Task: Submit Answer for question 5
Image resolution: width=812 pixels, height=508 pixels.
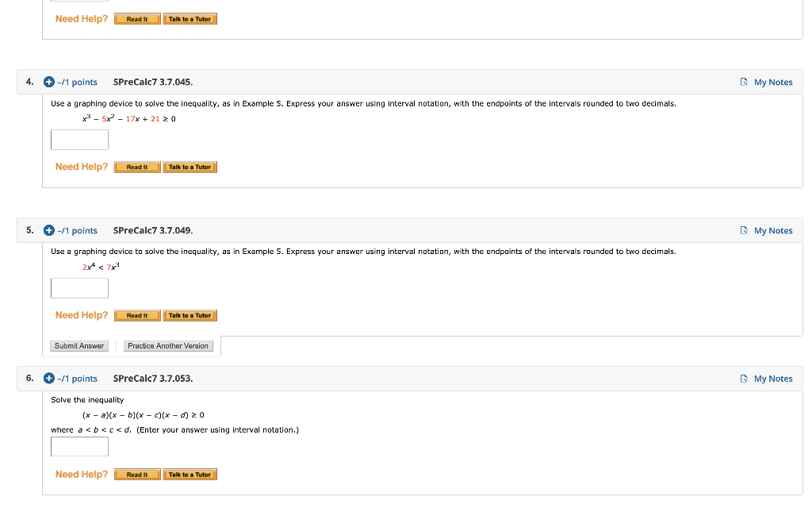Action: click(79, 346)
